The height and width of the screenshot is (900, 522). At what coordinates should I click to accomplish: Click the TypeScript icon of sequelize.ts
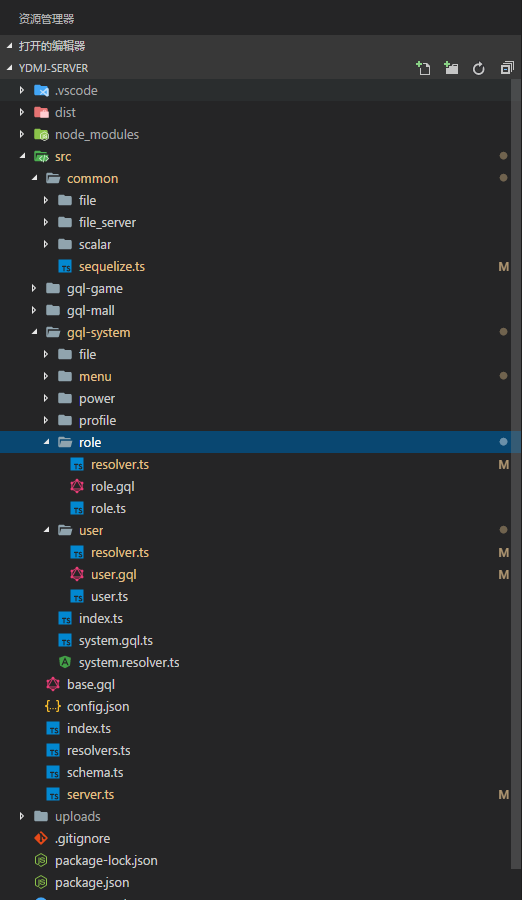65,267
